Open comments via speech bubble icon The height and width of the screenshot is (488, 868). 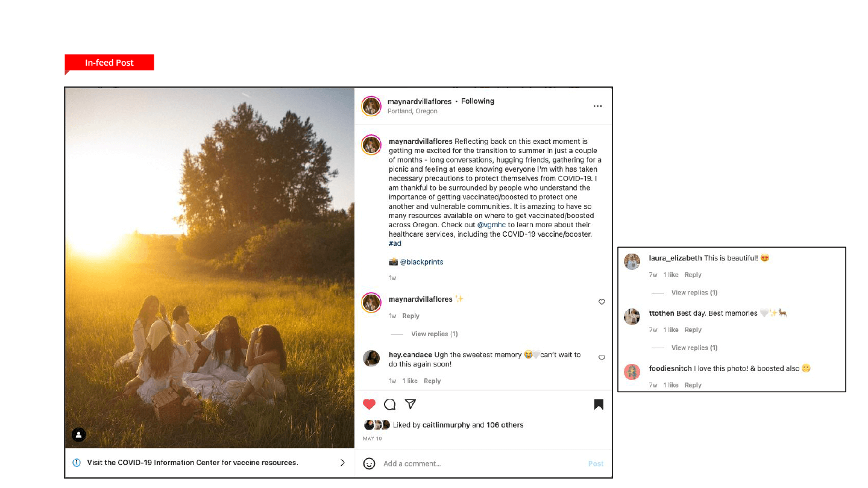(390, 404)
